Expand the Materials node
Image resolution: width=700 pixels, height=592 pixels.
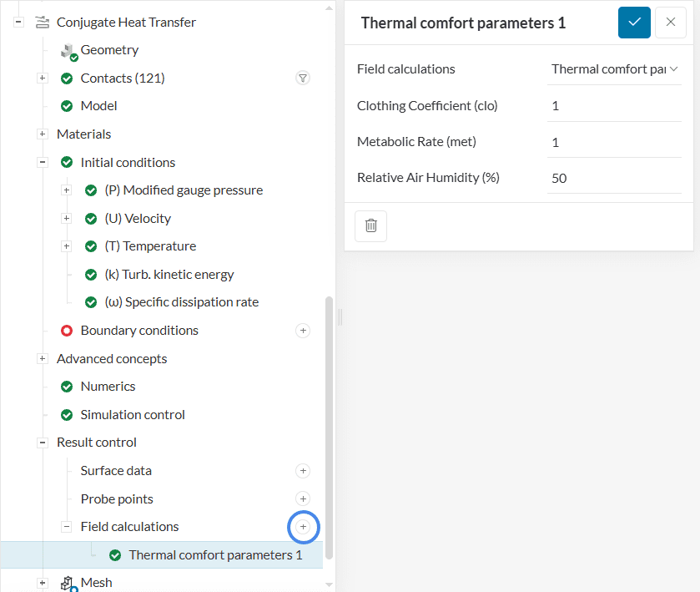(43, 134)
